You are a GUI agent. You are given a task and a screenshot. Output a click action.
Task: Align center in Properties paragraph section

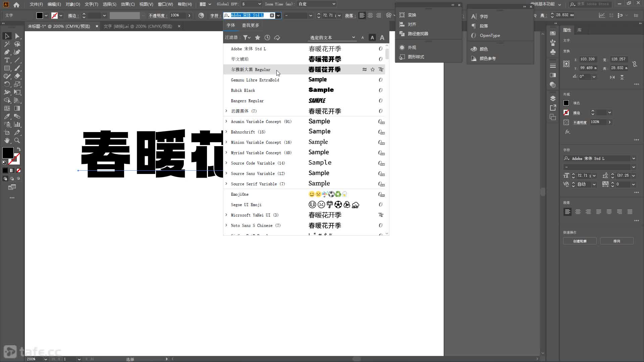(578, 212)
